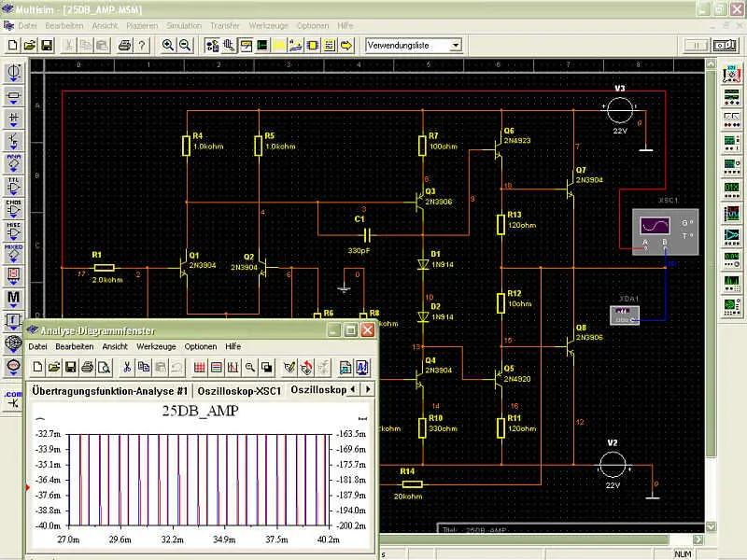747x560 pixels.
Task: Toggle the simulation run switch
Action: 726,45
